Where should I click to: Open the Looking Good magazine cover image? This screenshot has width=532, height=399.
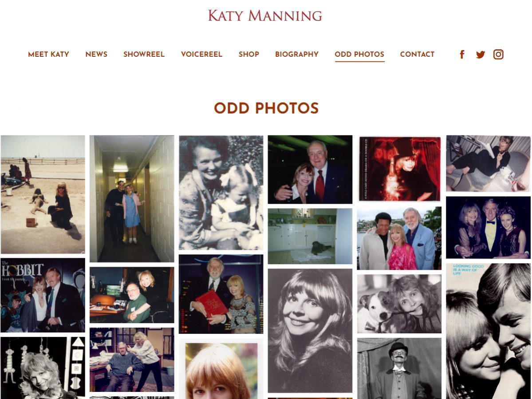click(x=488, y=331)
